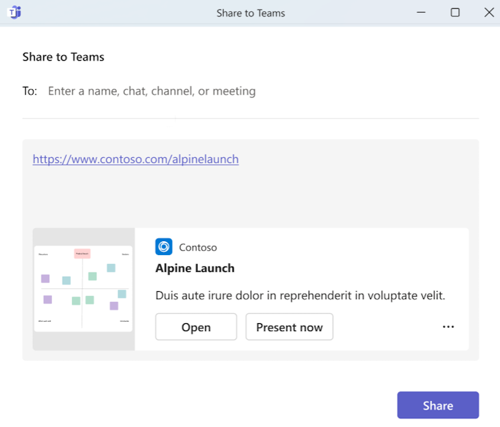Click the Alpine Launch whiteboard thumbnail
The height and width of the screenshot is (427, 500).
click(x=84, y=289)
